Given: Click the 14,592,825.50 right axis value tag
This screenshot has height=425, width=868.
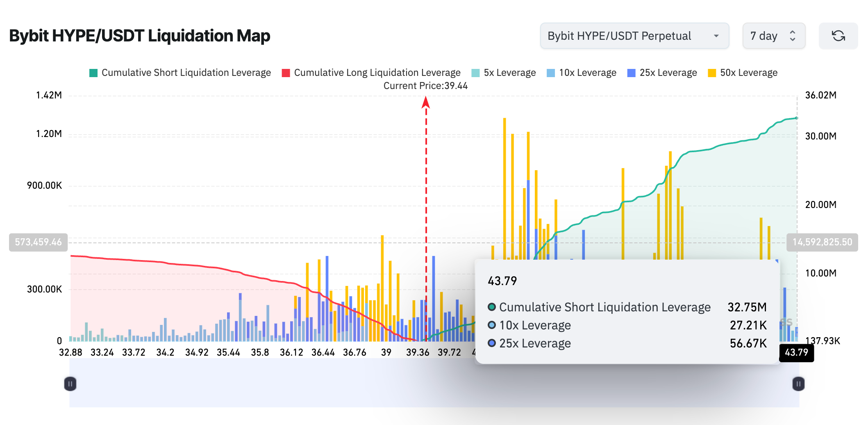Looking at the screenshot, I should (822, 242).
